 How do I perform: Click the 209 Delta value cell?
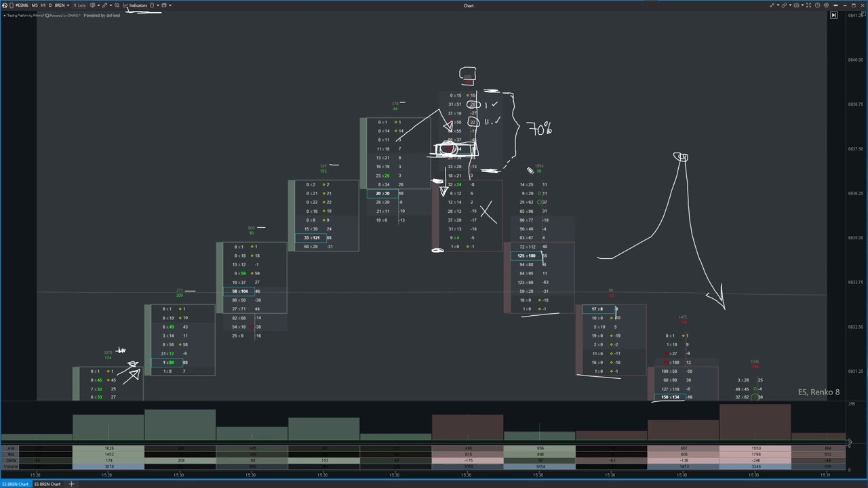point(180,461)
